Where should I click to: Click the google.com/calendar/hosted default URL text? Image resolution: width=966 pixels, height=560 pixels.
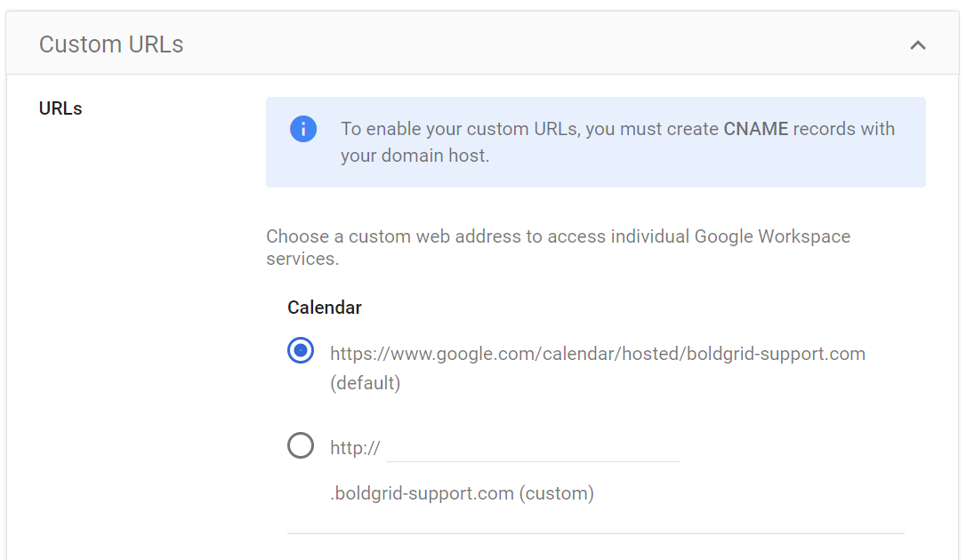(x=597, y=354)
